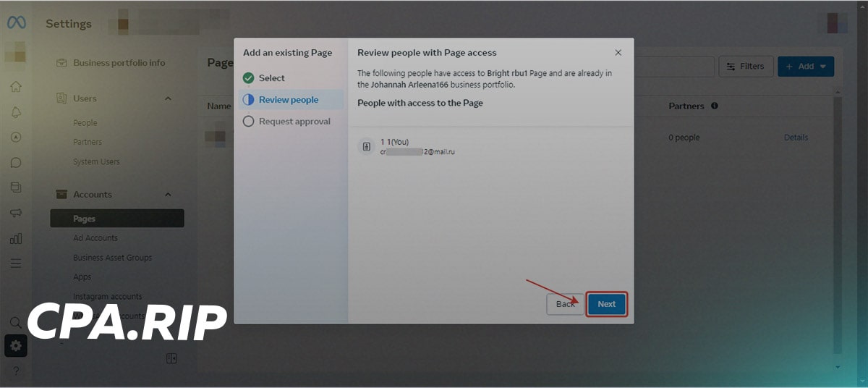Click the compass icon in the left rail
868x388 pixels.
16,138
